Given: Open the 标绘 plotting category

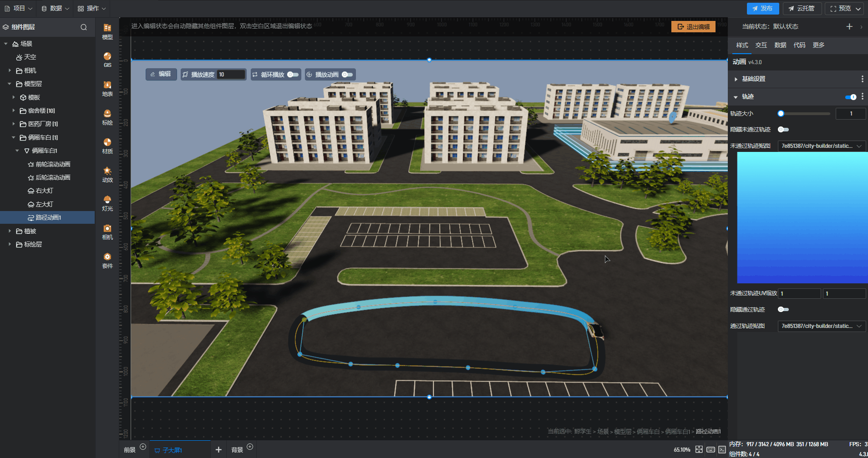Looking at the screenshot, I should coord(107,117).
